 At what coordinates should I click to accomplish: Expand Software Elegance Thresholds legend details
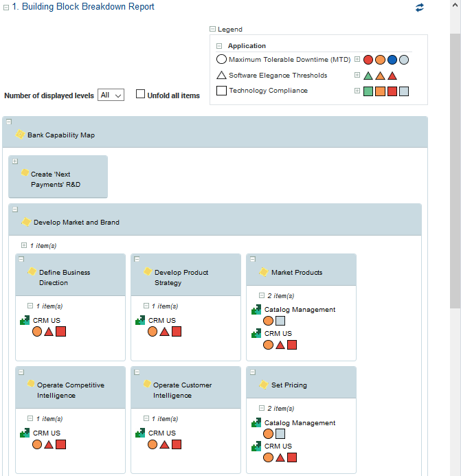(357, 75)
